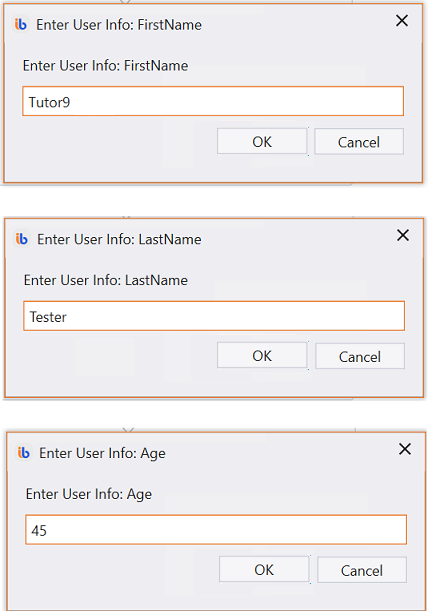Cancel the Age dialog

pyautogui.click(x=361, y=570)
